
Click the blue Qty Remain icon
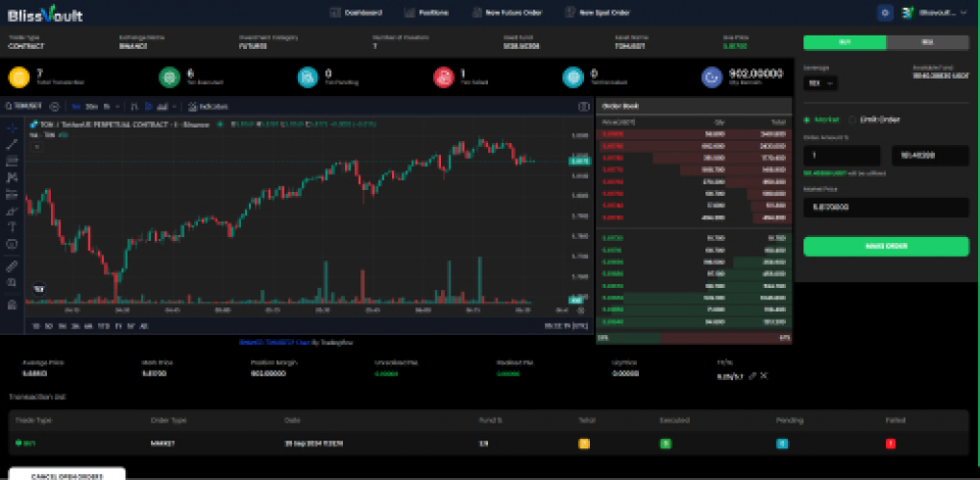coord(712,78)
